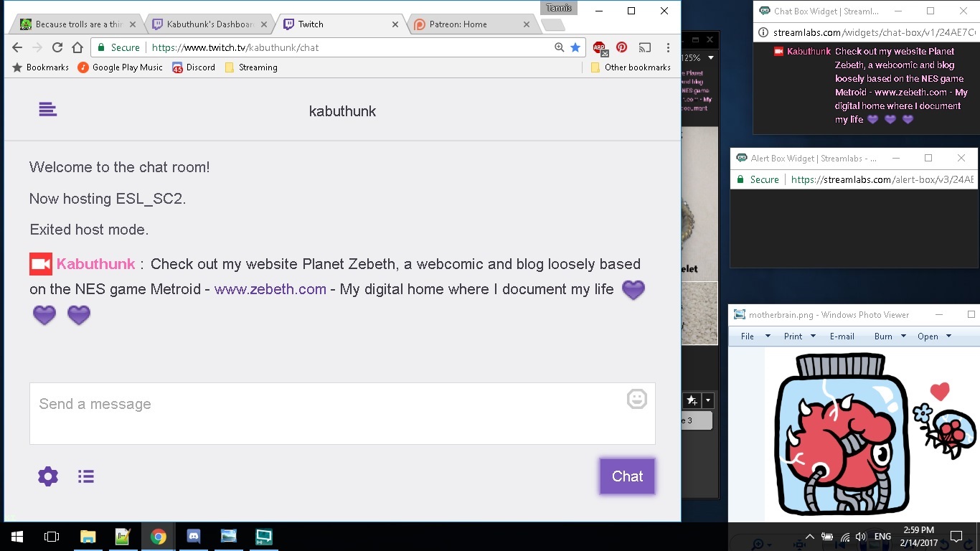Open the Adblock Plus extension icon
The height and width of the screenshot is (551, 980).
point(600,48)
